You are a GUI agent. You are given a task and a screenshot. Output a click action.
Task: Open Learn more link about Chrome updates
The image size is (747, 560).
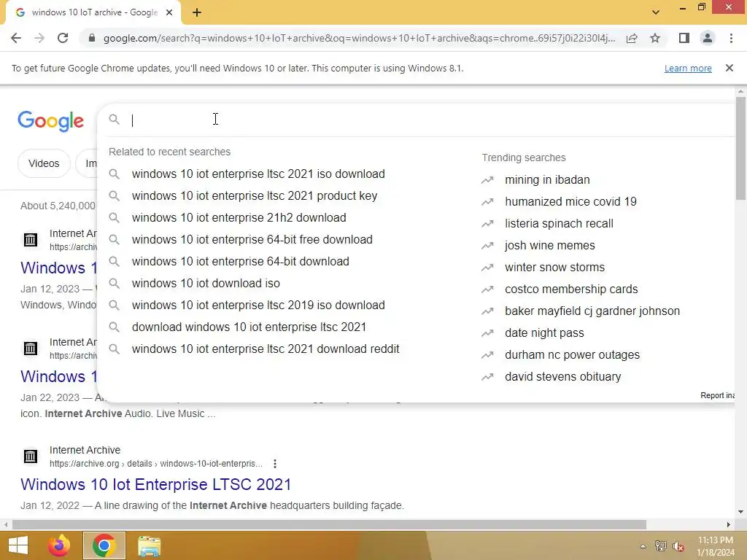(688, 68)
